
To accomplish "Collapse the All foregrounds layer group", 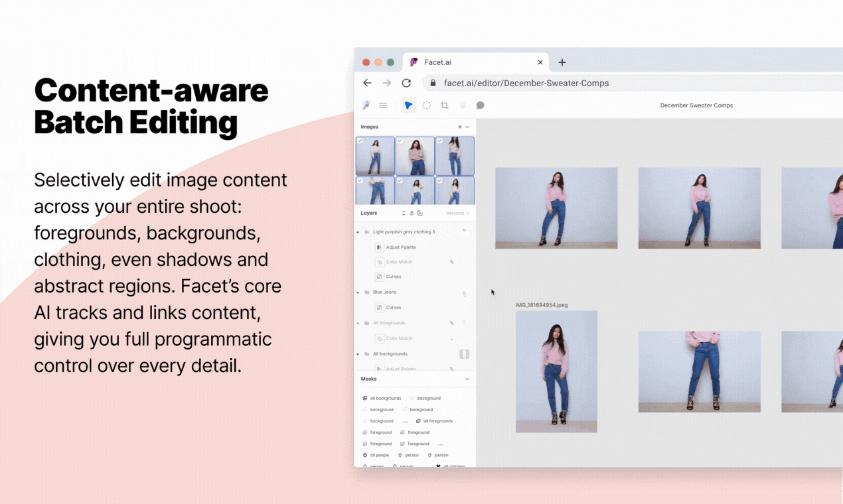I will [358, 324].
